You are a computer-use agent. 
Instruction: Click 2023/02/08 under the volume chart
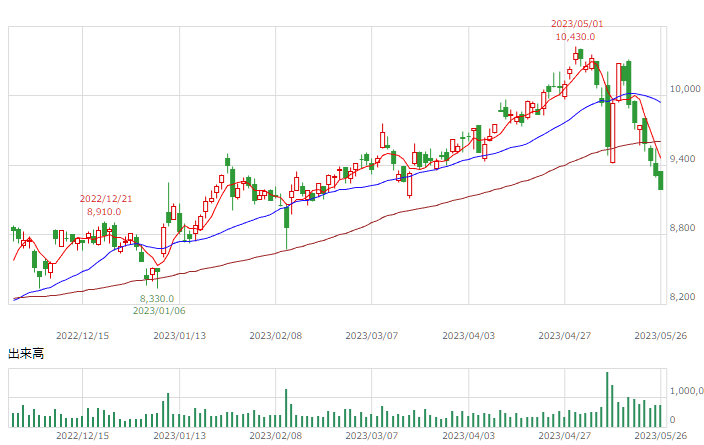point(276,436)
